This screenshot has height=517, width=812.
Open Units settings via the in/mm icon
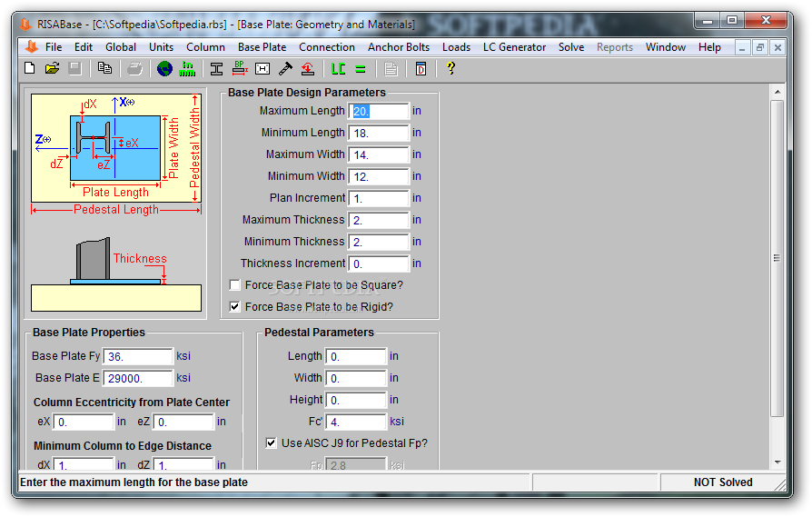(187, 68)
